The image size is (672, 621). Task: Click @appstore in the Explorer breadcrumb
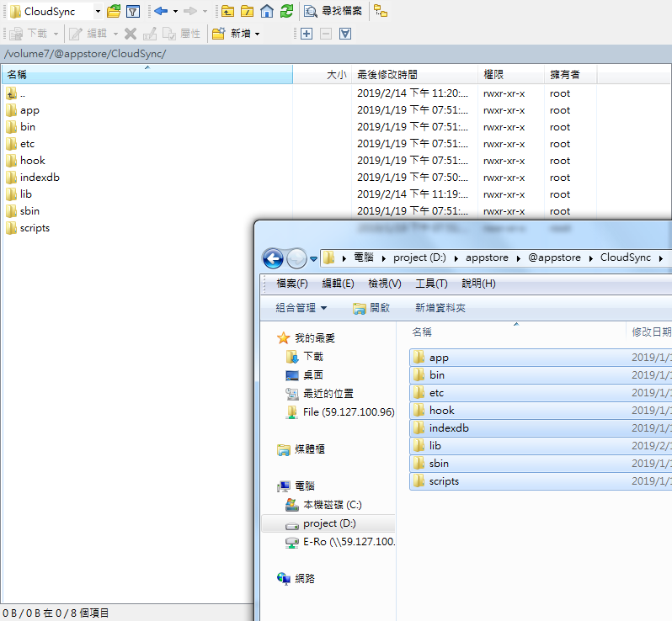[554, 257]
